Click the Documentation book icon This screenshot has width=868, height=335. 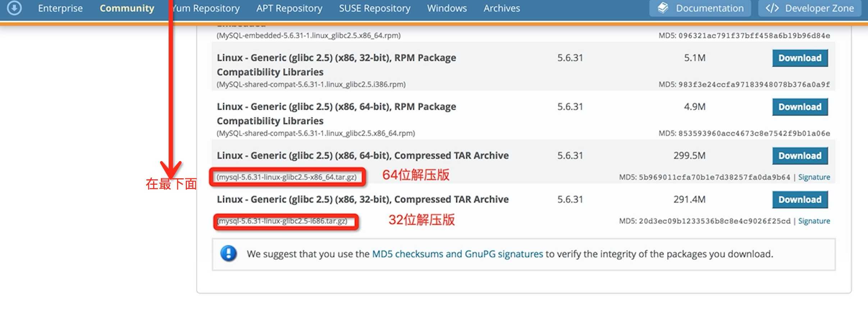pyautogui.click(x=663, y=8)
